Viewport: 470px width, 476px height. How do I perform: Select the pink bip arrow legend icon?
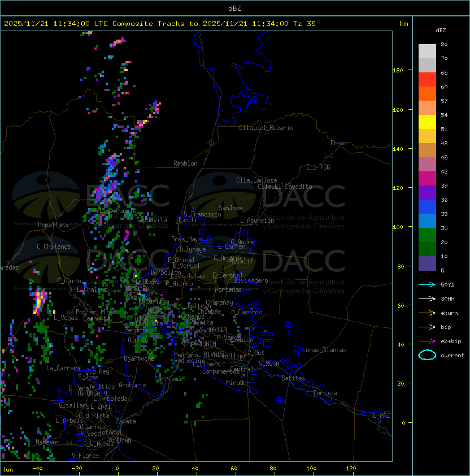pos(427,327)
